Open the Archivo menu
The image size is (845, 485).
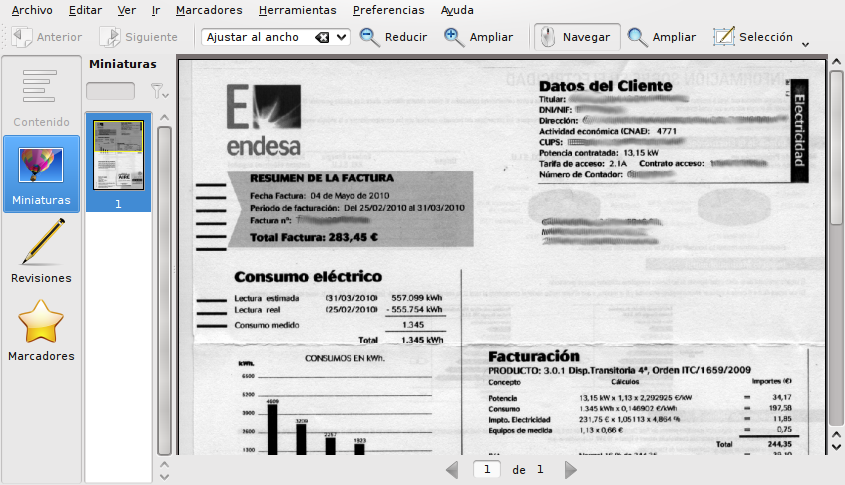pyautogui.click(x=32, y=10)
